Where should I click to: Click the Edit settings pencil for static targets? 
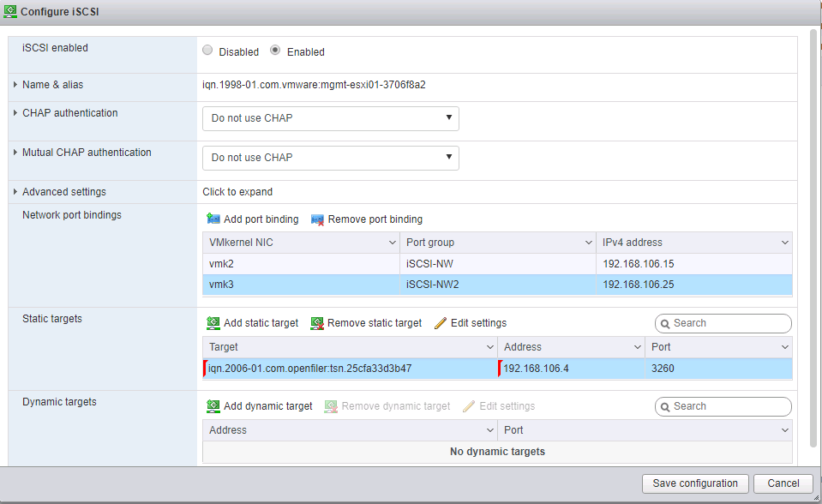[441, 323]
